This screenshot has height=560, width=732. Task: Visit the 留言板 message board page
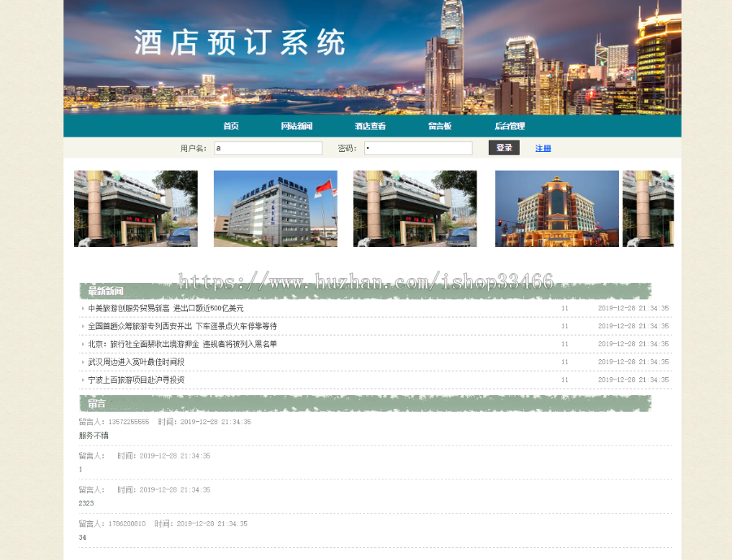[440, 126]
